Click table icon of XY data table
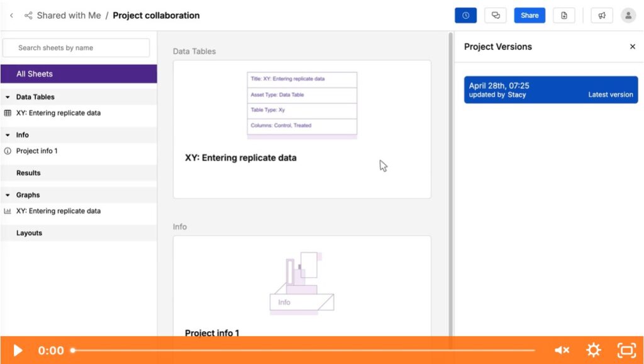 coord(8,113)
